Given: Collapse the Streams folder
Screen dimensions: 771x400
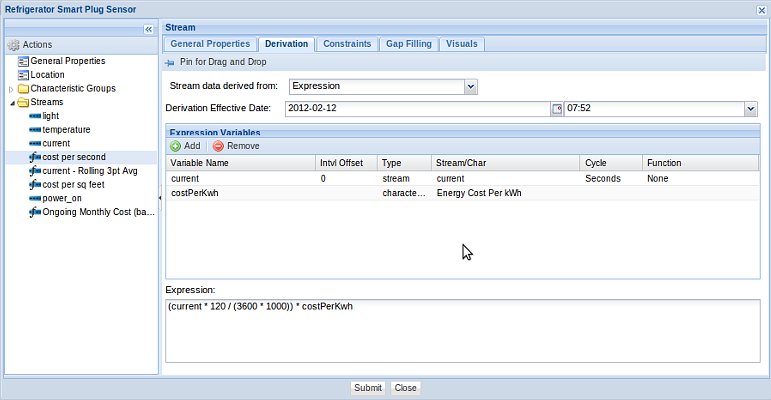Looking at the screenshot, I should click(11, 102).
